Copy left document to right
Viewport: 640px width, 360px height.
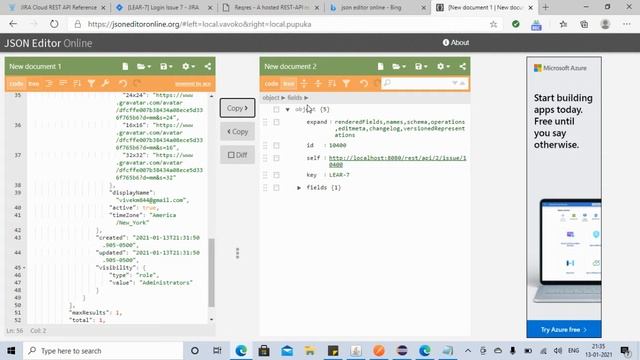tap(237, 108)
